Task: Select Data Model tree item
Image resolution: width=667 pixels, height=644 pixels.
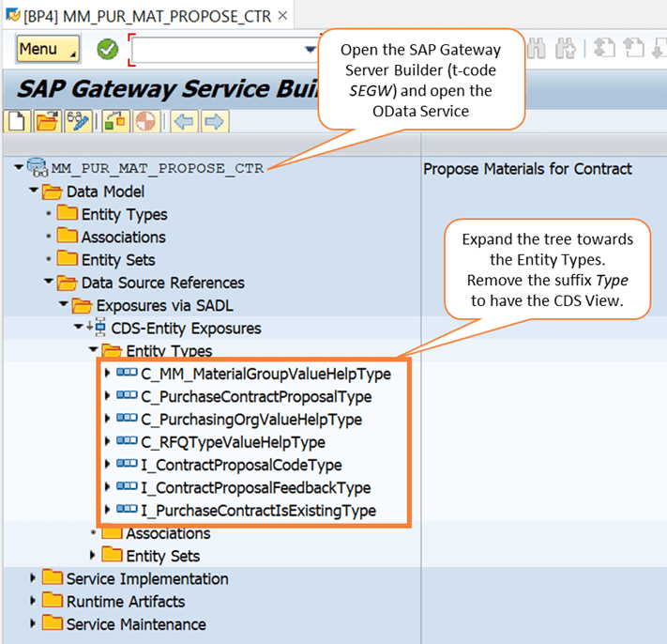Action: pos(105,192)
